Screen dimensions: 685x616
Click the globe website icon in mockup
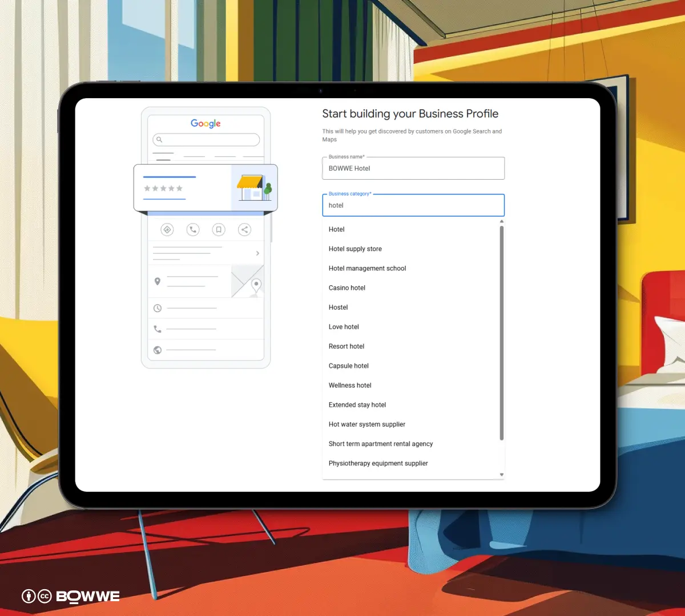tap(158, 350)
